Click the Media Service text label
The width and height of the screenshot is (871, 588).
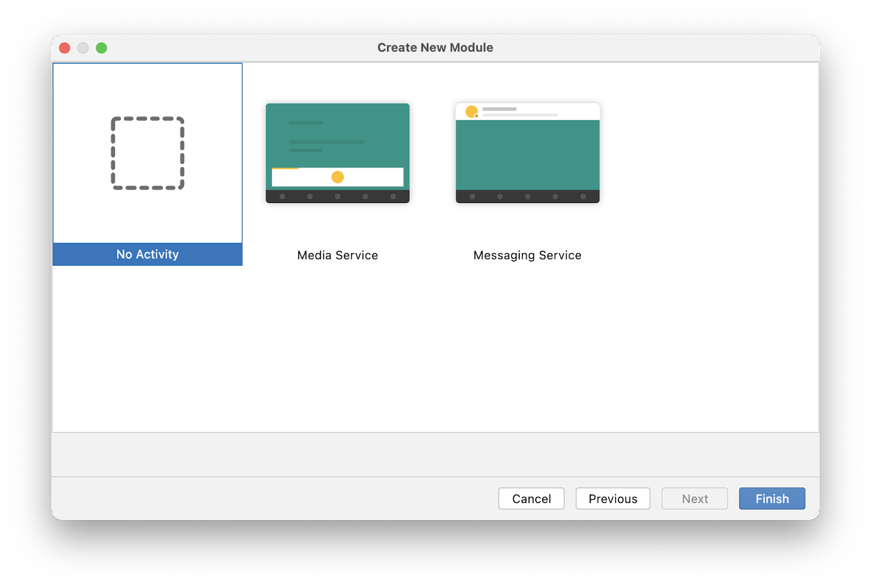338,255
